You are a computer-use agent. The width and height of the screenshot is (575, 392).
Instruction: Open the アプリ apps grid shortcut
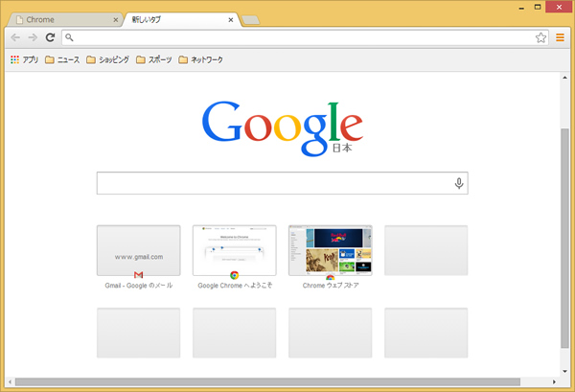(x=24, y=59)
